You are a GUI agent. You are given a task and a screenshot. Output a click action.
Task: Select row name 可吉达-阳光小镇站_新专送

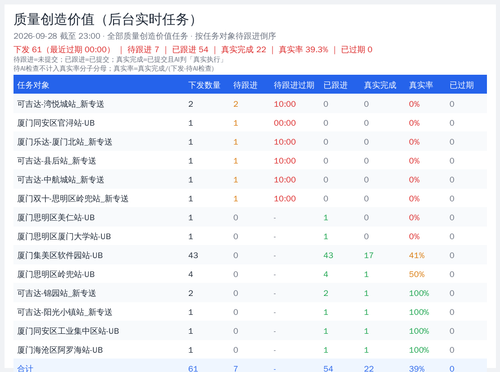pos(65,312)
